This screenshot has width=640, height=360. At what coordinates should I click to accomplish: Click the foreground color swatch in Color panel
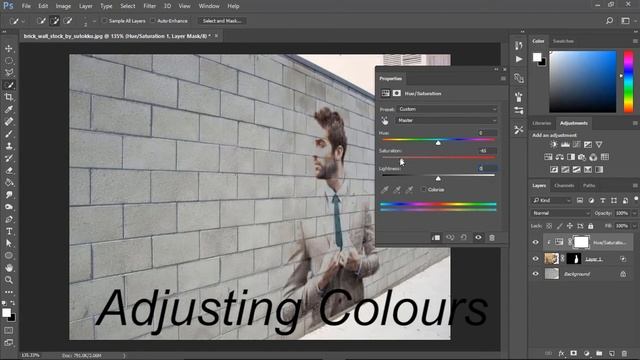pyautogui.click(x=537, y=57)
